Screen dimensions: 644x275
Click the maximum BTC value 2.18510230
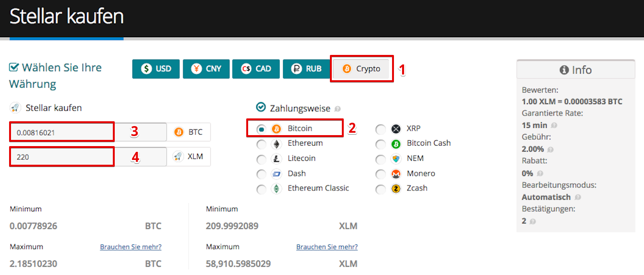33,264
